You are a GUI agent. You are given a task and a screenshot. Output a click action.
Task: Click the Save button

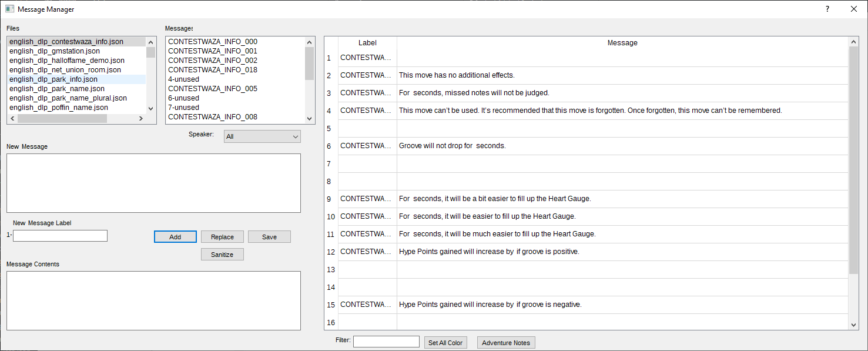coord(269,237)
